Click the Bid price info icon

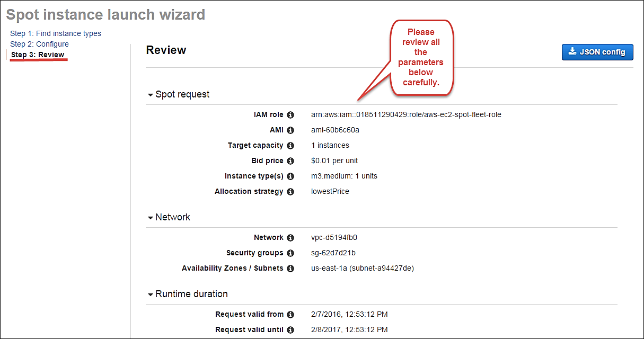(x=290, y=160)
